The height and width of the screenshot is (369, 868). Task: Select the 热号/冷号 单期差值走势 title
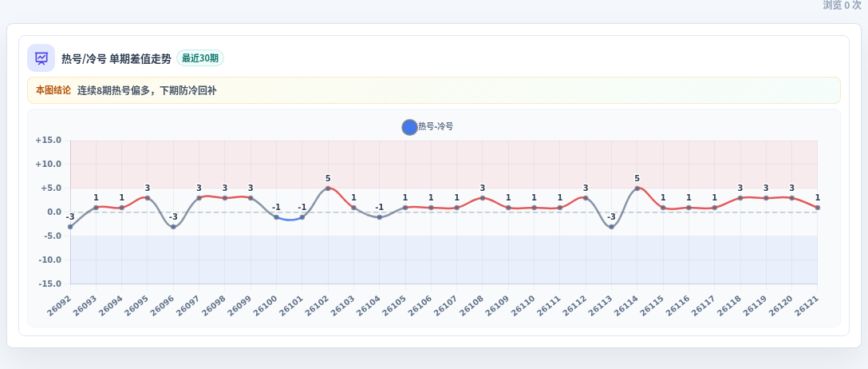point(116,59)
